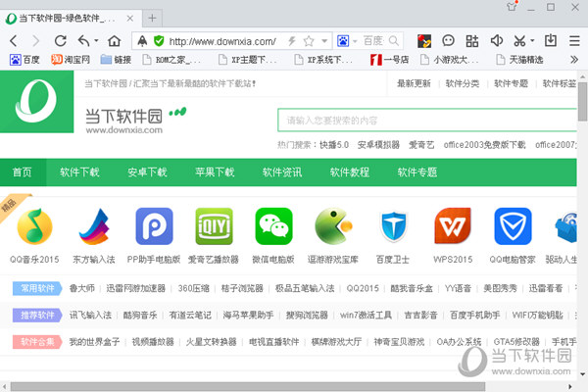The width and height of the screenshot is (588, 392).
Task: Open 逗游游戏宝库 app icon
Action: (x=334, y=226)
